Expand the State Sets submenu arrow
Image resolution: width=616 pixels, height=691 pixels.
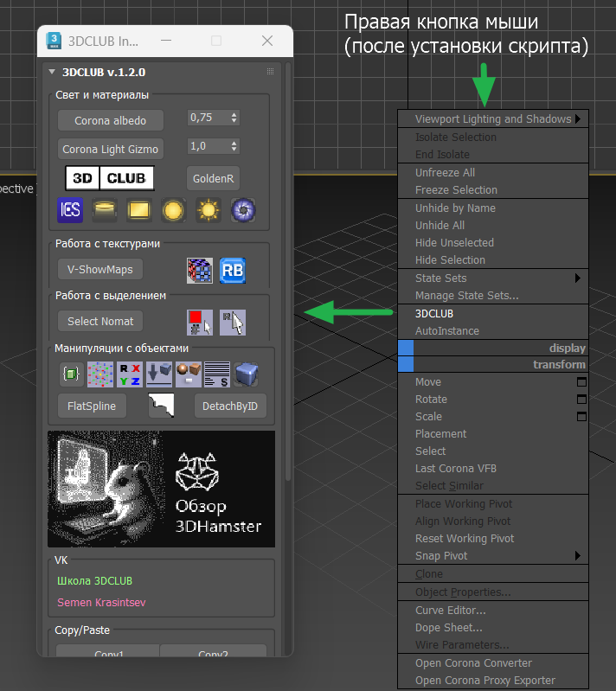[x=578, y=278]
